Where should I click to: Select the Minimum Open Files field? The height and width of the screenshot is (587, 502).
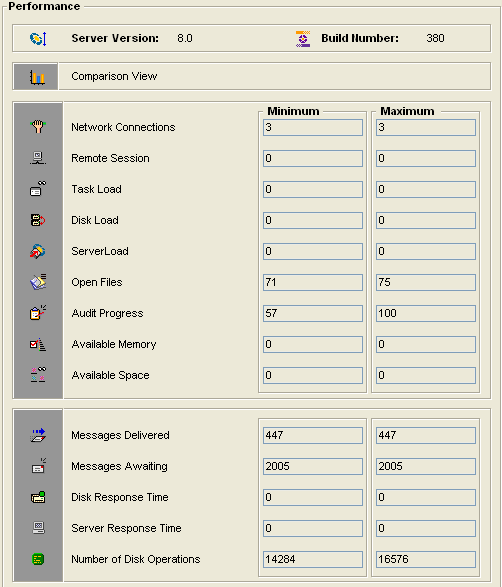tap(313, 282)
